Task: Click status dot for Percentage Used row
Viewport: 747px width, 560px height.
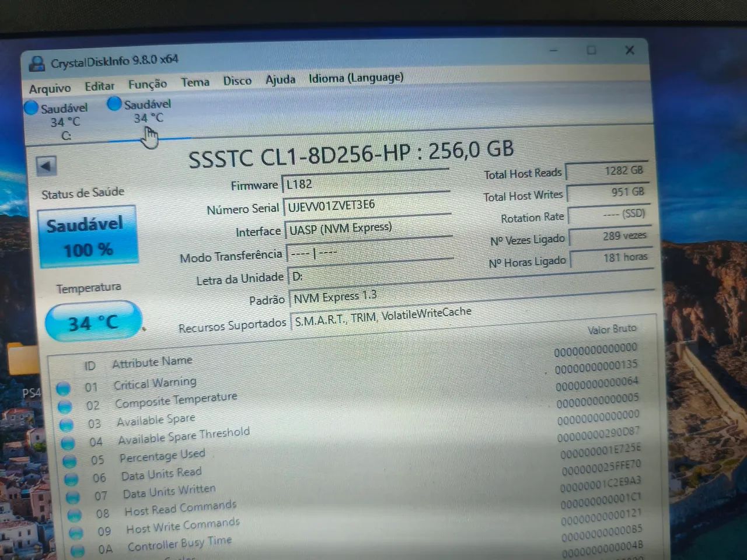Action: coord(69,461)
